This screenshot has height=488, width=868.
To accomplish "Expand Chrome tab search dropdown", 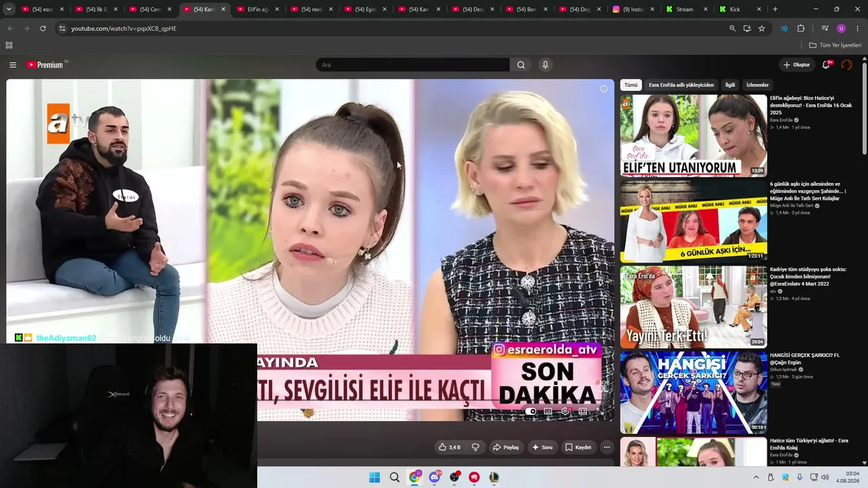I will (x=9, y=9).
